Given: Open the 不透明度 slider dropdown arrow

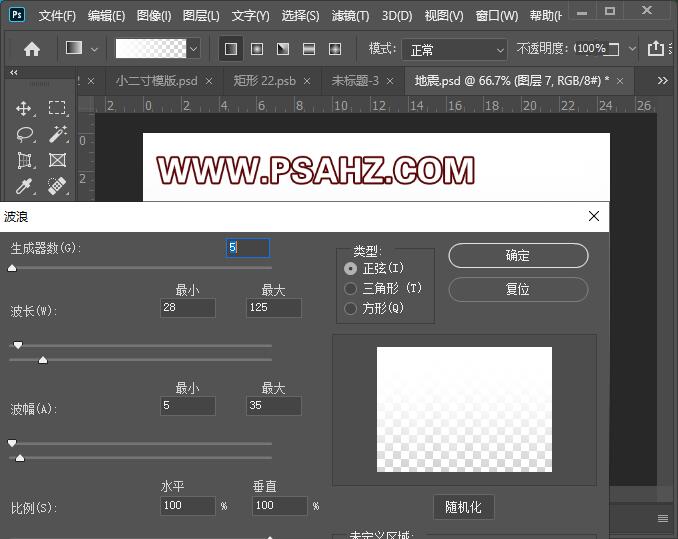Looking at the screenshot, I should (632, 48).
